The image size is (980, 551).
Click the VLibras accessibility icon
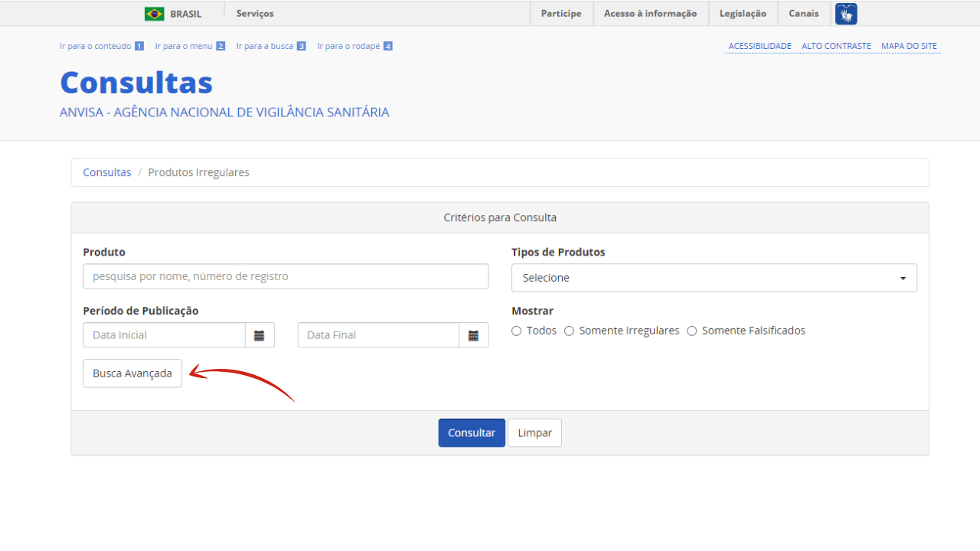(x=845, y=13)
